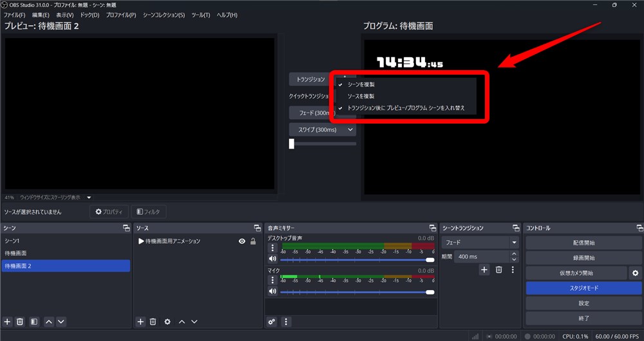
Task: Float the シーン dock panel
Action: click(x=126, y=228)
